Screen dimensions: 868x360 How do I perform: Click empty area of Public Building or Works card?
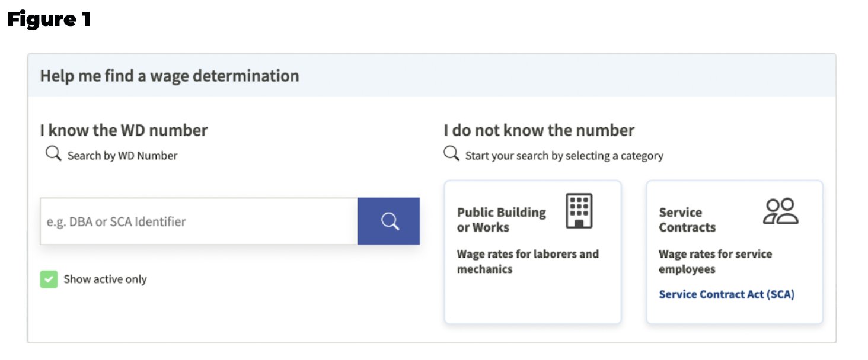pos(532,302)
